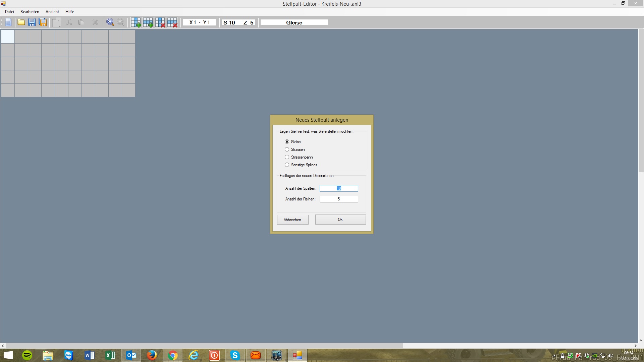Click the add column grid icon

[136, 22]
